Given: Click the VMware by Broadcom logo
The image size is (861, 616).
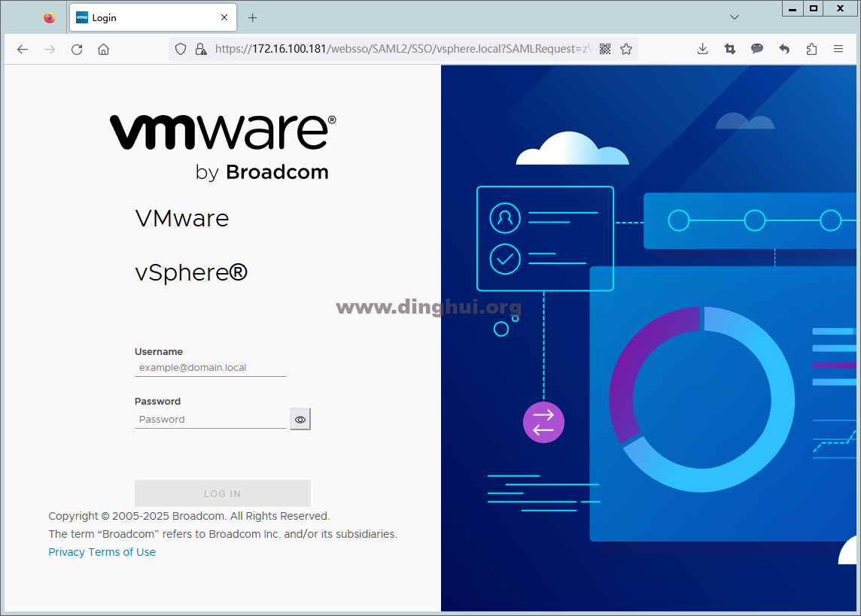Looking at the screenshot, I should tap(222, 147).
